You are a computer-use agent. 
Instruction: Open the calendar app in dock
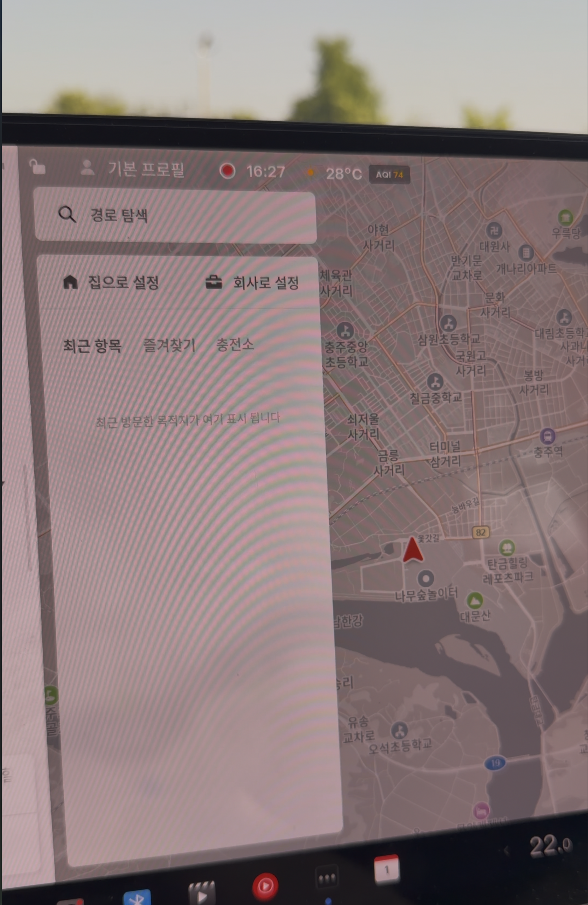[x=387, y=869]
